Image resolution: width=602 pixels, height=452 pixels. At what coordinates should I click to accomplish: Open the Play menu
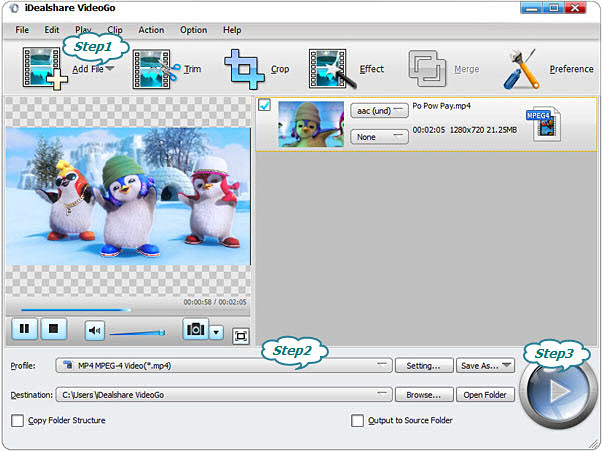[x=83, y=30]
